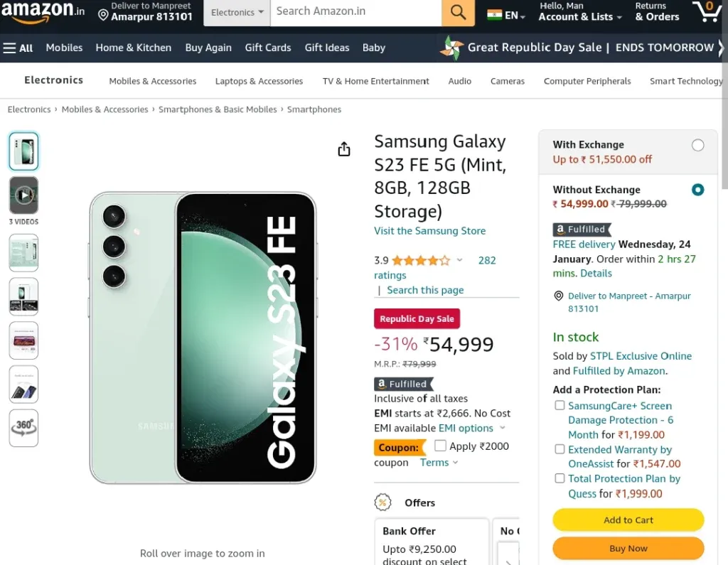The width and height of the screenshot is (728, 565).
Task: Click the share icon above product image
Action: 343,149
